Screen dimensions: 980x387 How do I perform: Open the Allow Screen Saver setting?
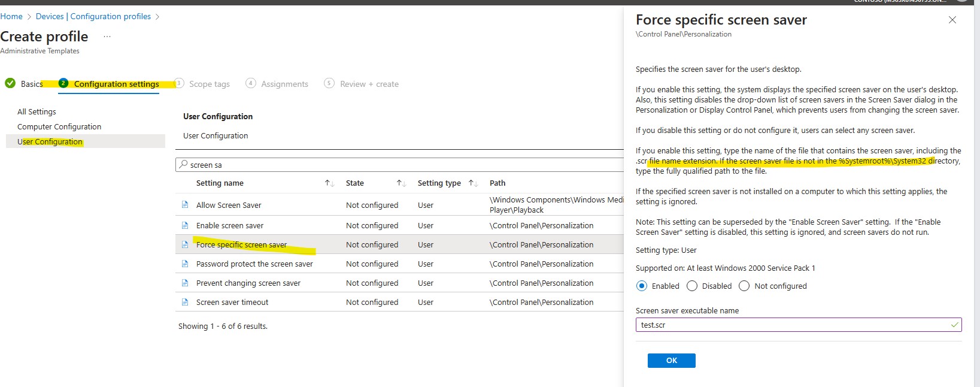pyautogui.click(x=229, y=205)
